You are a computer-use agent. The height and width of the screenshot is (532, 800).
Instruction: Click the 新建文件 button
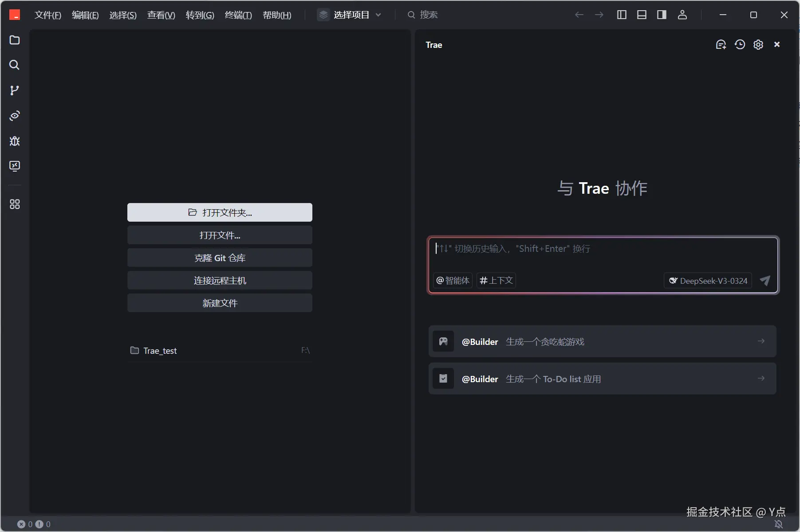pos(220,303)
